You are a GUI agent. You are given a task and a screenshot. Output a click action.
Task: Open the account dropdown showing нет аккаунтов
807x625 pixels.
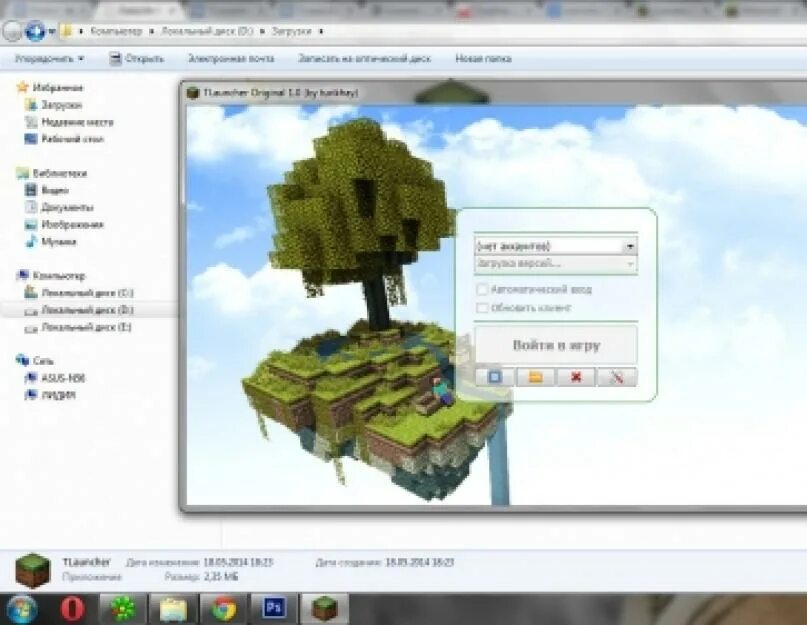556,246
